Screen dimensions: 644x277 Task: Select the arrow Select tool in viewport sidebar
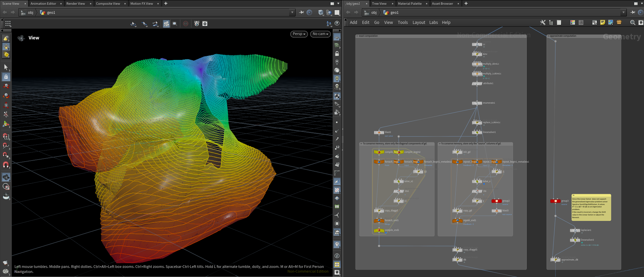(6, 67)
